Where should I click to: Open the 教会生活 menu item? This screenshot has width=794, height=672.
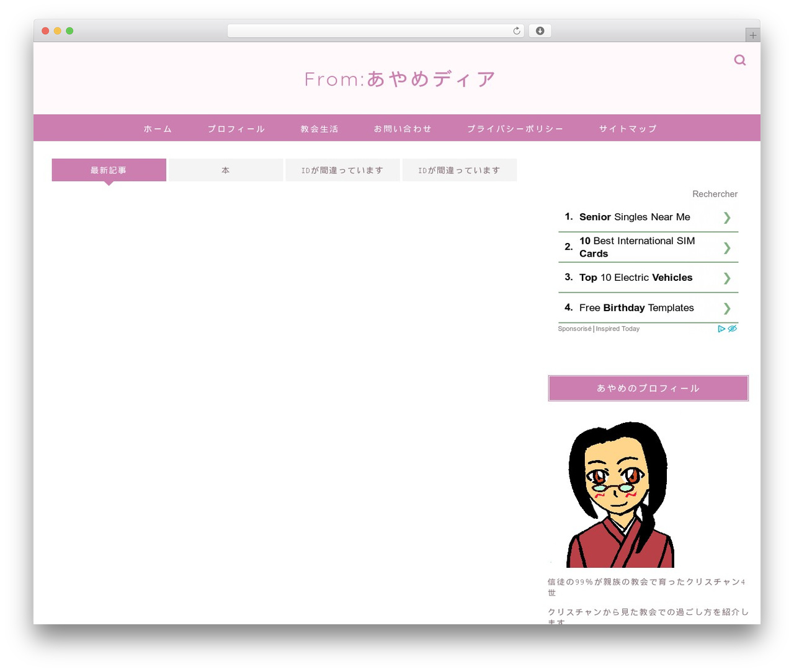click(319, 129)
